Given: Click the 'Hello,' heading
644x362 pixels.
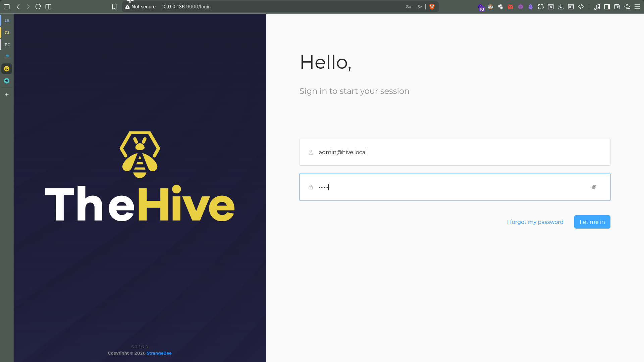Looking at the screenshot, I should click(x=325, y=62).
